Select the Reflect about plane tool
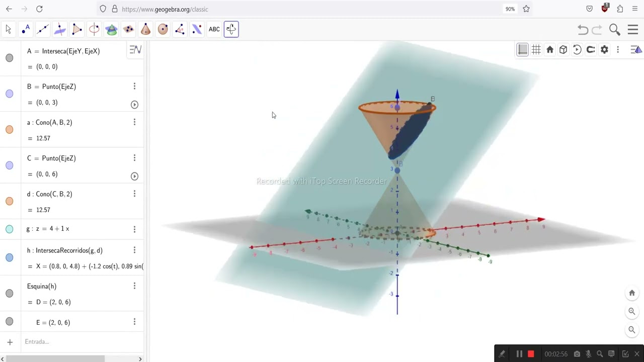Screen dimensions: 644x362 (197, 29)
